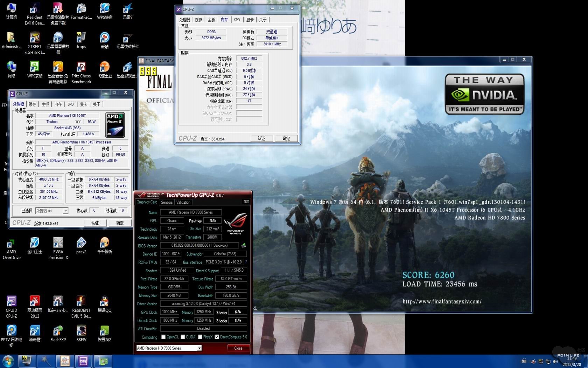Click the Bus Interface question mark in GPU-Z

[246, 262]
